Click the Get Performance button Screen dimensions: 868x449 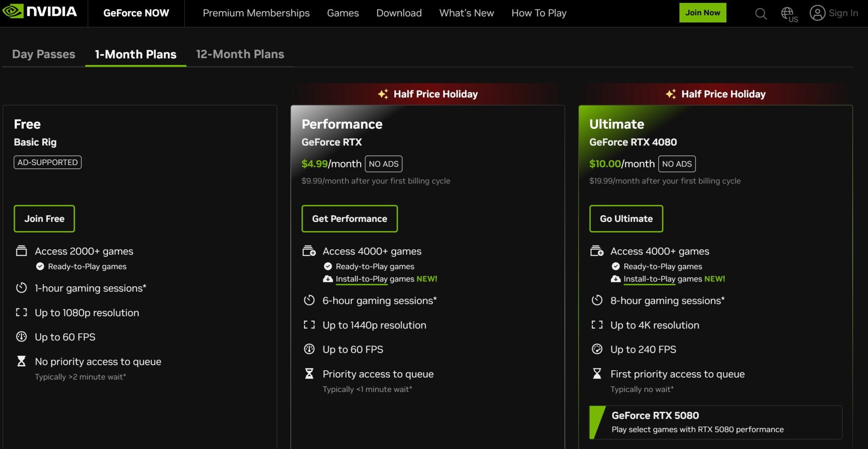click(x=349, y=218)
